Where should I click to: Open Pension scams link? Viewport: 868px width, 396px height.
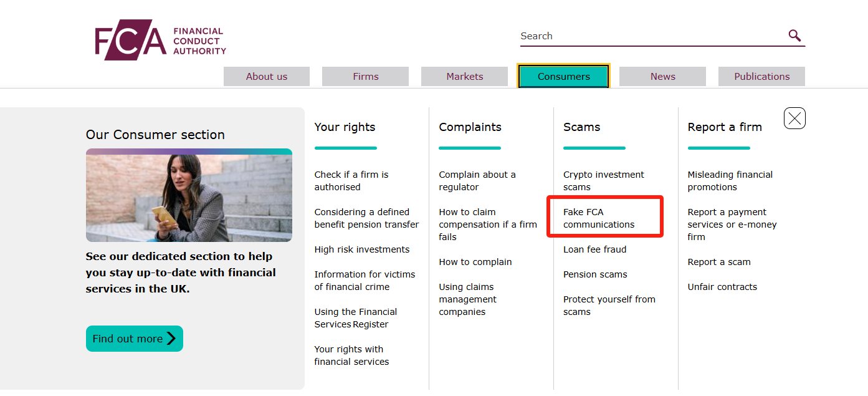(x=595, y=274)
